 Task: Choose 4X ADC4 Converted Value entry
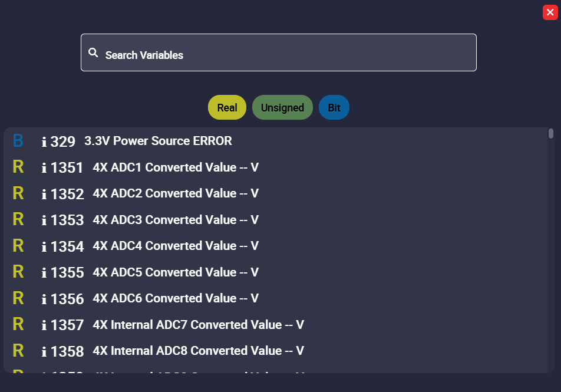point(176,246)
